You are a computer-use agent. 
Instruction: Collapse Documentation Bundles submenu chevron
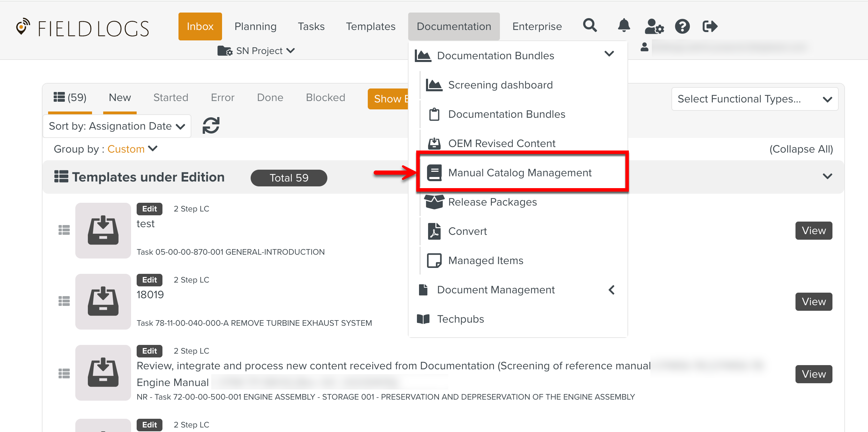coord(609,54)
